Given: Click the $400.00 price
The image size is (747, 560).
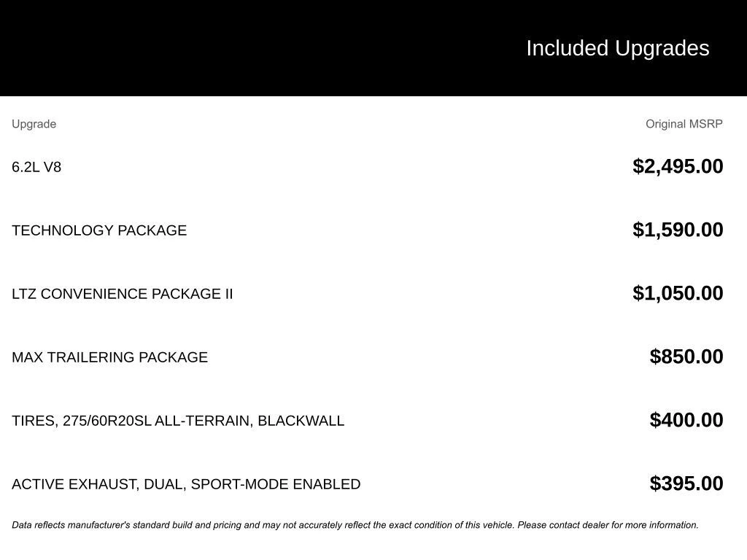Looking at the screenshot, I should [x=686, y=420].
